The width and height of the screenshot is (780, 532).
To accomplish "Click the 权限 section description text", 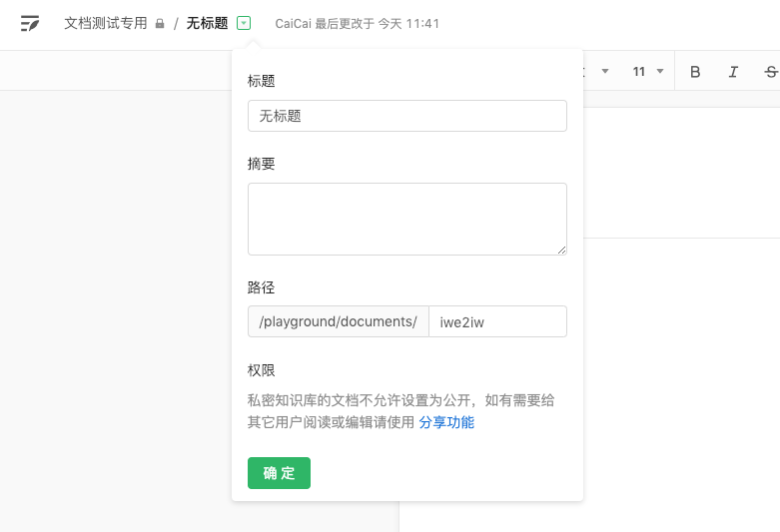I will click(x=399, y=400).
